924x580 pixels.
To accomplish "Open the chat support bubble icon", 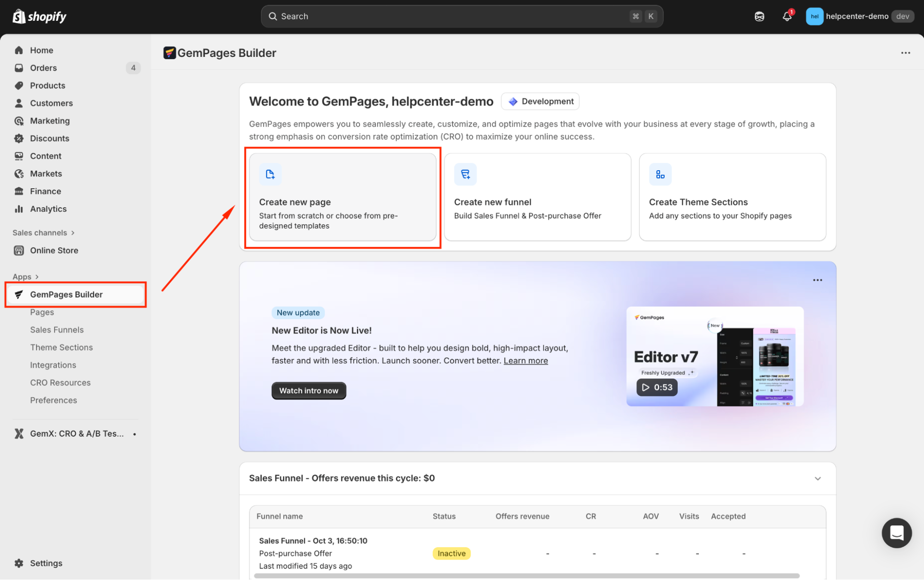I will [896, 533].
